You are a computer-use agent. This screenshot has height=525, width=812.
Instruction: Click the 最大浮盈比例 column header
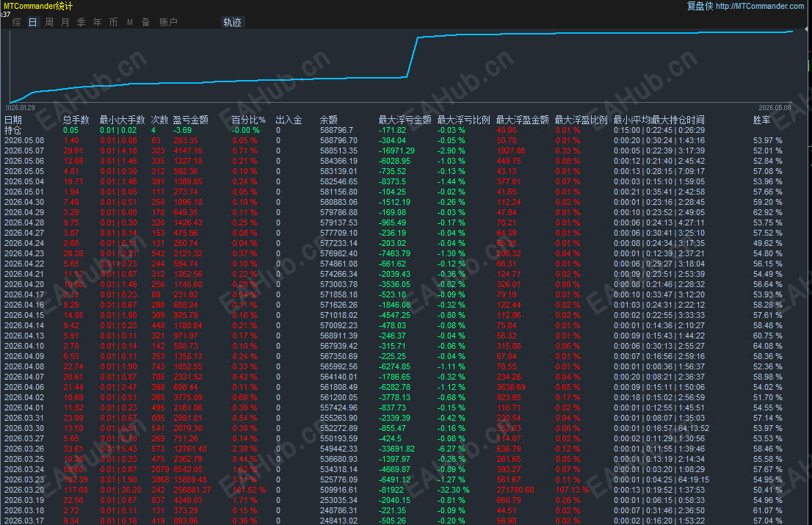point(581,120)
